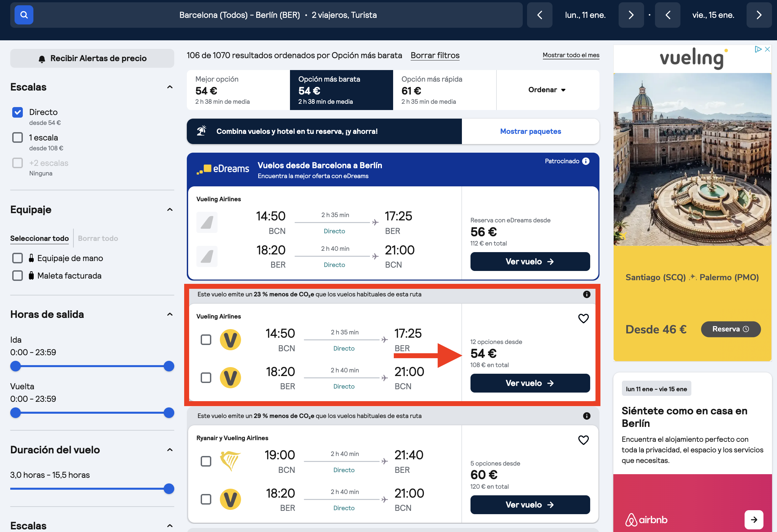This screenshot has height=532, width=777.
Task: Check Equipaje de mano baggage filter
Action: 18,258
